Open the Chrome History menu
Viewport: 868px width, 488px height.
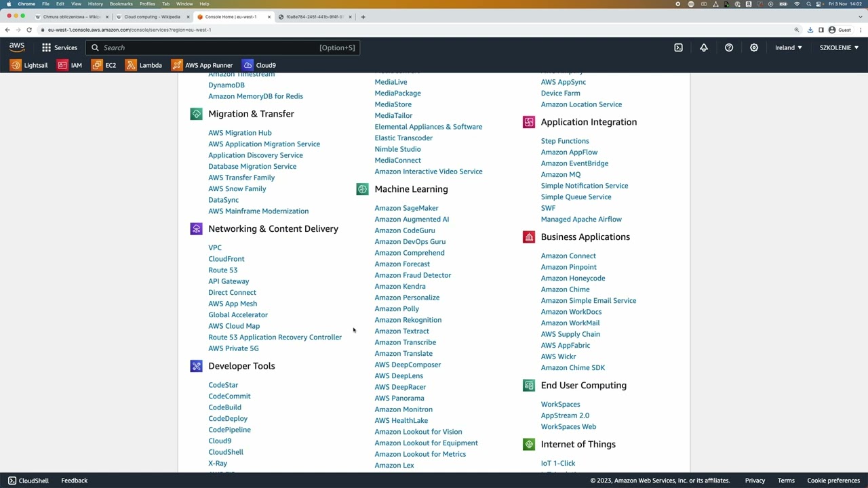point(96,4)
